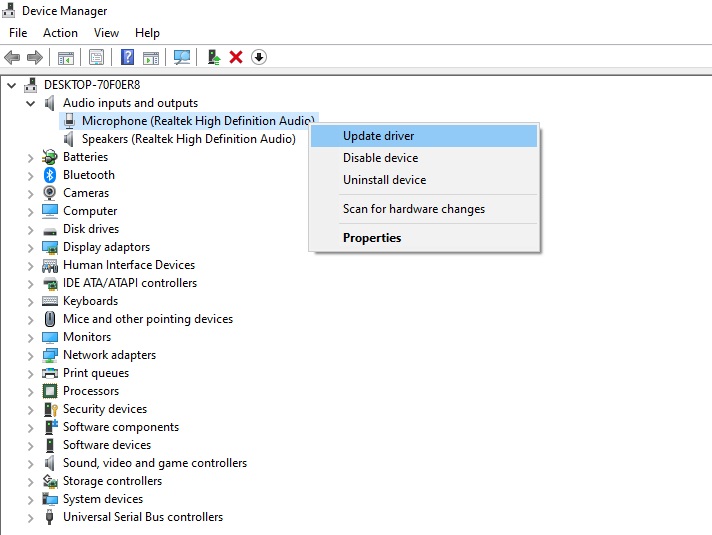Expand the Display adaptors arrow
The width and height of the screenshot is (712, 535).
click(30, 248)
